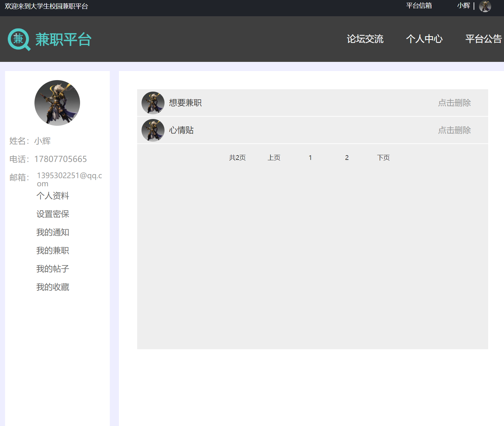Open 平台公告 announcements
The height and width of the screenshot is (426, 504).
point(484,39)
